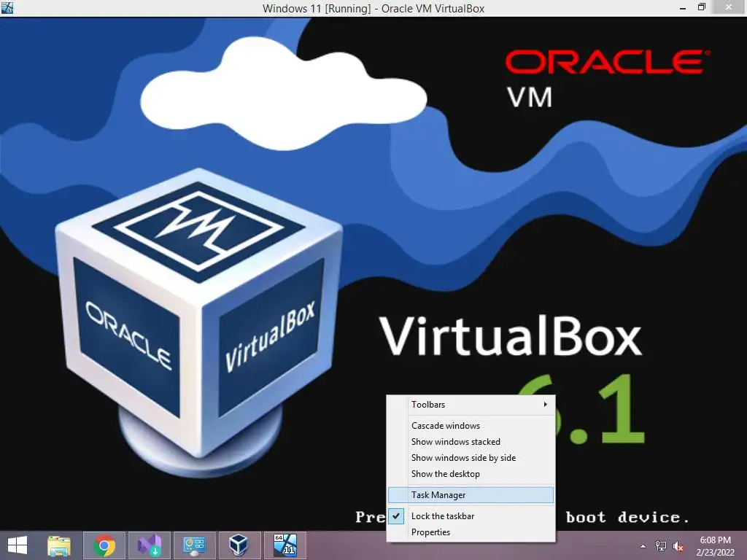Image resolution: width=747 pixels, height=560 pixels.
Task: Restore down the VirtualBox VM window
Action: click(701, 7)
